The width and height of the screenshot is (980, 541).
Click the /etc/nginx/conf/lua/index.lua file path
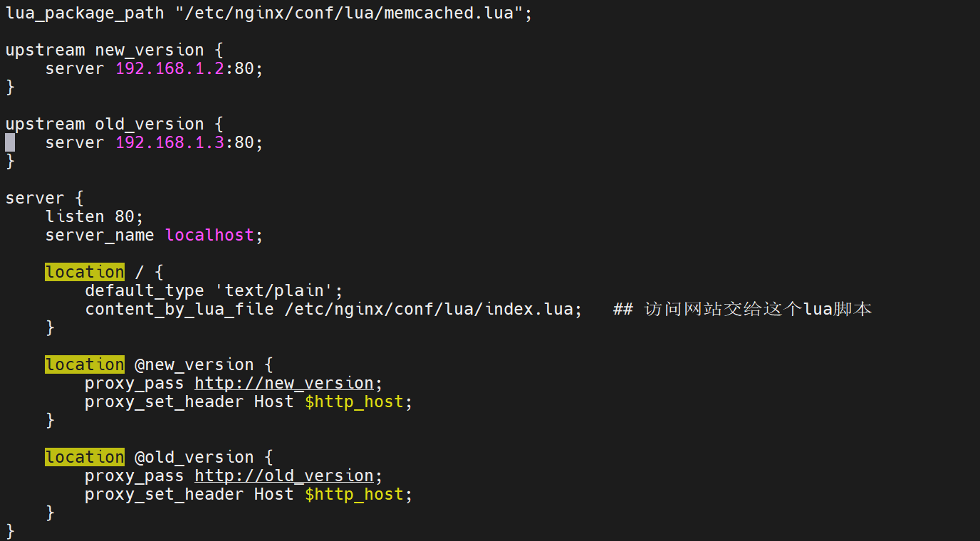tap(429, 309)
